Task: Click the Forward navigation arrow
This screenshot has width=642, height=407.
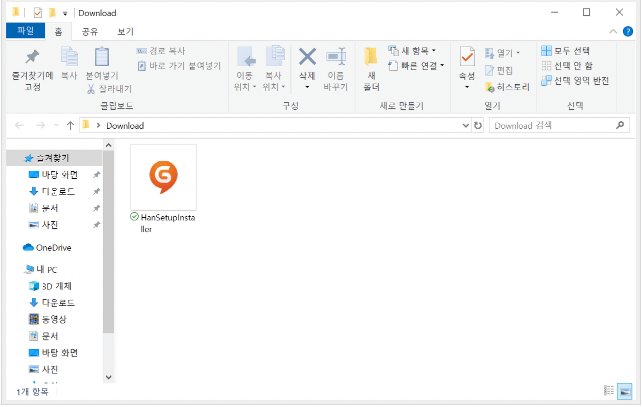Action: pyautogui.click(x=40, y=125)
